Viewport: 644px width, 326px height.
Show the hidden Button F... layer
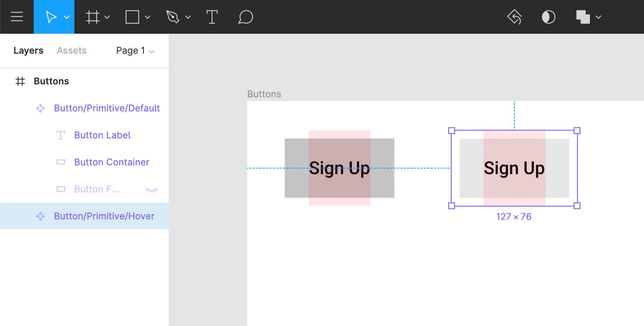tap(152, 189)
